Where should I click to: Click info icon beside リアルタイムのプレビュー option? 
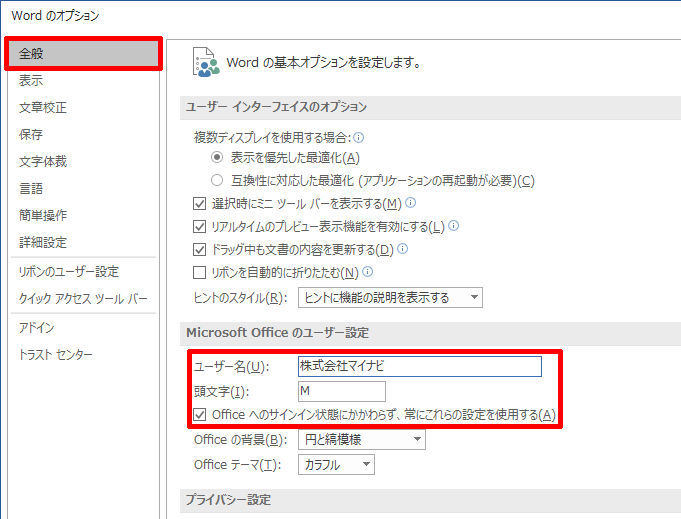pos(453,225)
